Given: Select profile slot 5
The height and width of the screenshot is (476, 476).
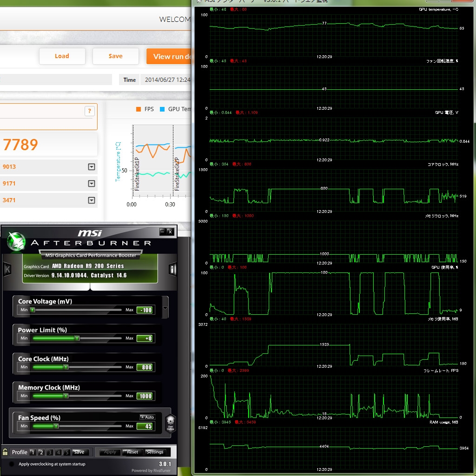Looking at the screenshot, I should point(67,452).
